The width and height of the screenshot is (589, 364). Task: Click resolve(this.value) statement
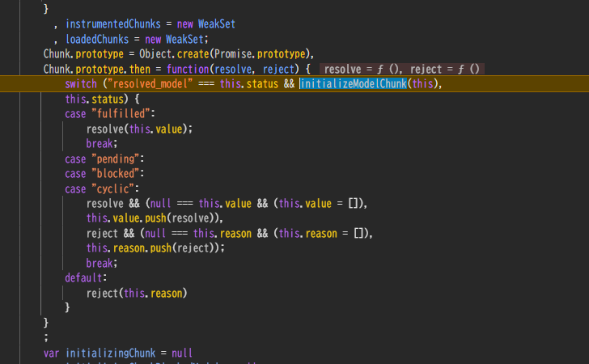pyautogui.click(x=139, y=129)
